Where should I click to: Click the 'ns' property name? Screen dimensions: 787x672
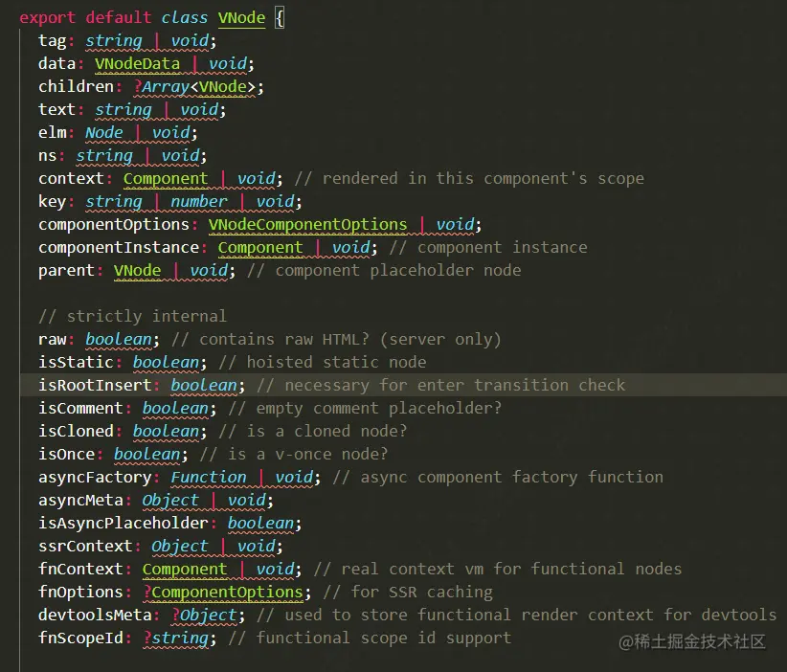point(47,156)
